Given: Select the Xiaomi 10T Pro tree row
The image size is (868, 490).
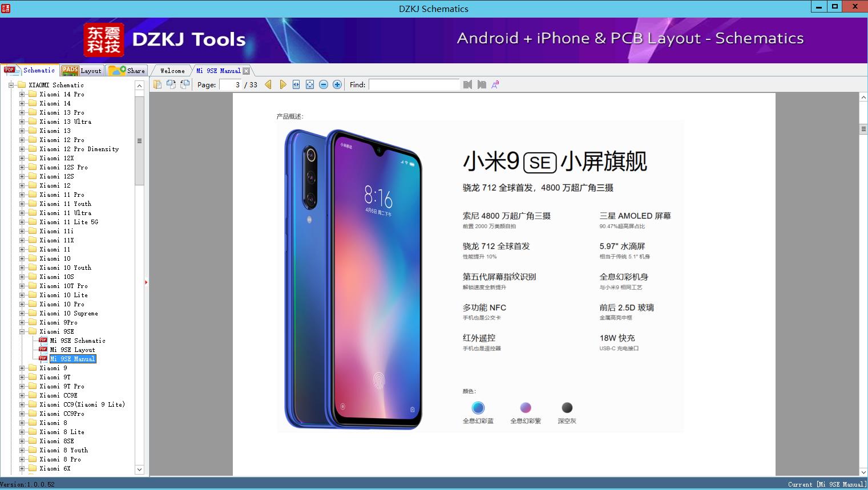Looking at the screenshot, I should click(64, 286).
